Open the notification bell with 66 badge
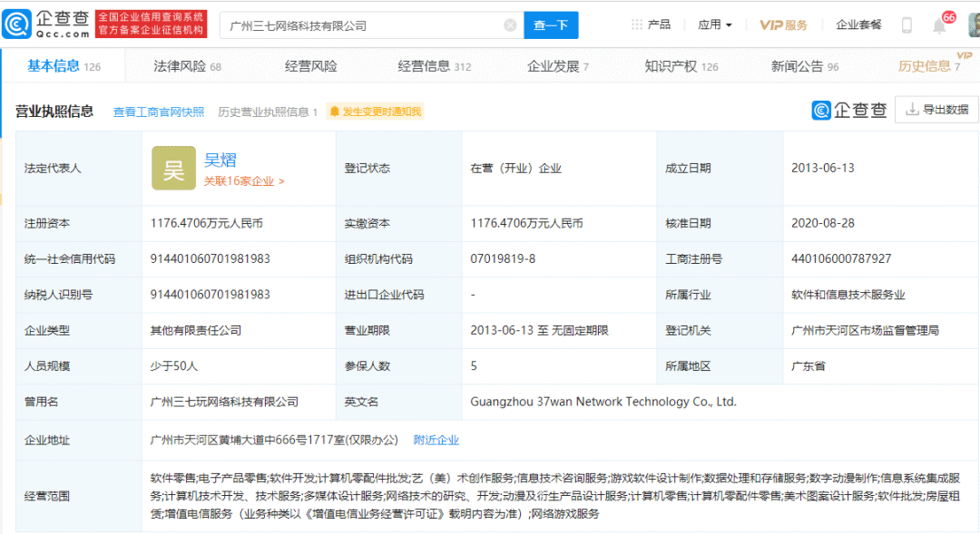 939,24
